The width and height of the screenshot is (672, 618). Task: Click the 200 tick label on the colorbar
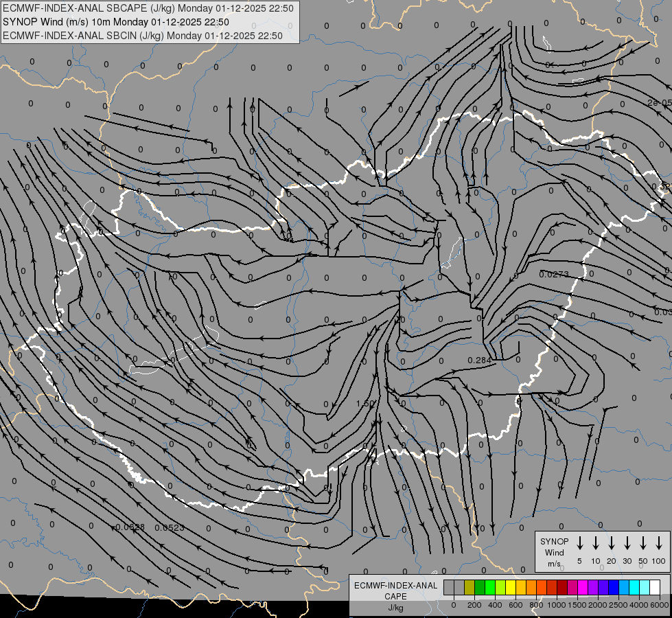(x=474, y=605)
